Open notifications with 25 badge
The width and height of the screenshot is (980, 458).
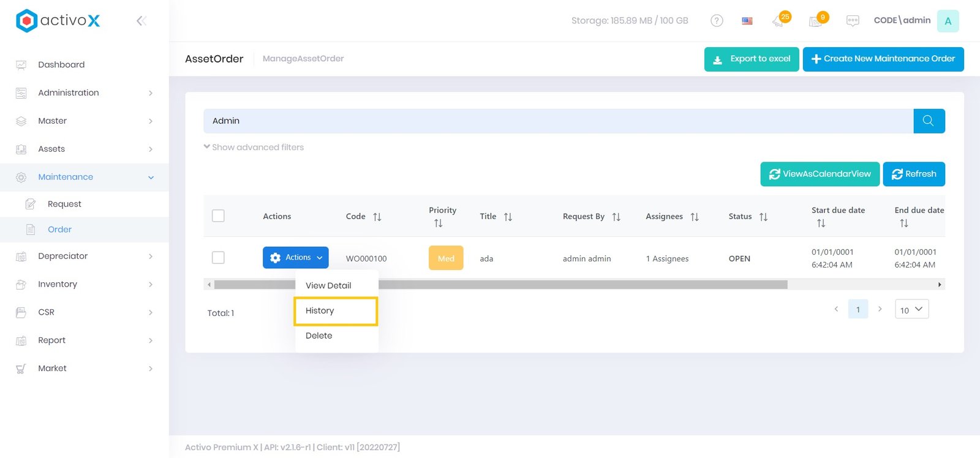click(780, 20)
